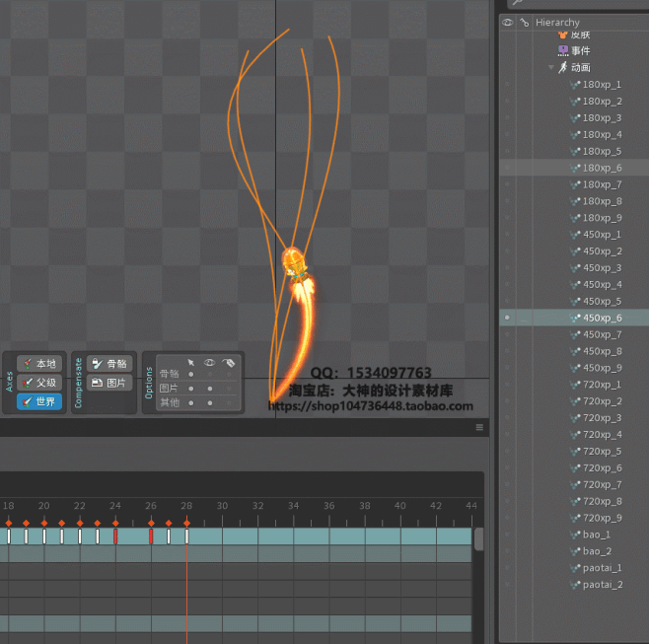Toggle 图片 visible dot in Options
The width and height of the screenshot is (649, 644).
pos(210,389)
